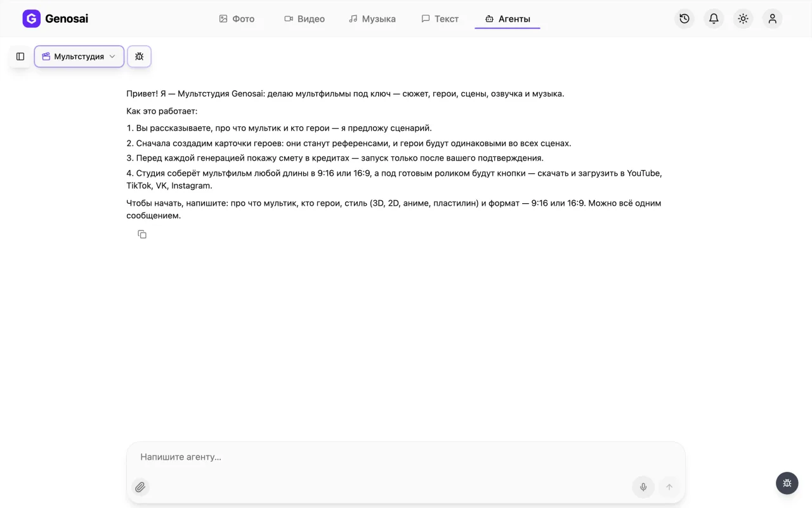Switch to the Фото tab
The height and width of the screenshot is (508, 812).
point(237,19)
